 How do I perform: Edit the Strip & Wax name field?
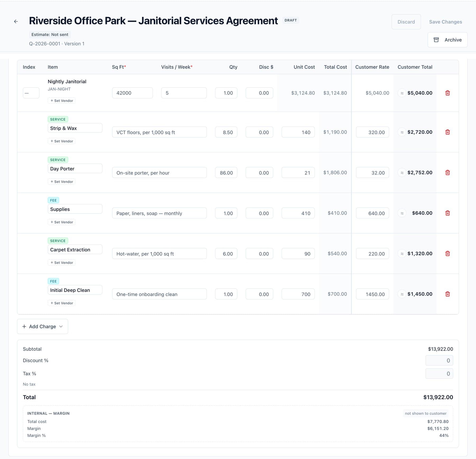coord(75,128)
